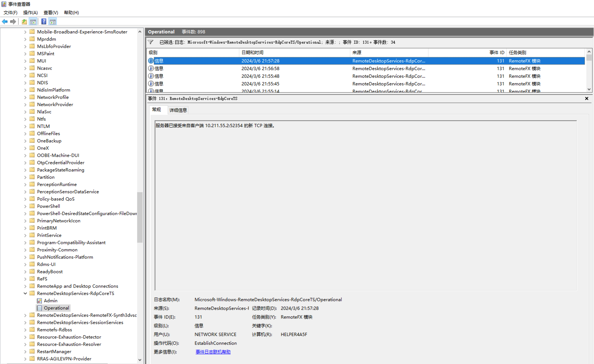Select the Operational log in the tree
Viewport: 594px width, 364px height.
56,308
